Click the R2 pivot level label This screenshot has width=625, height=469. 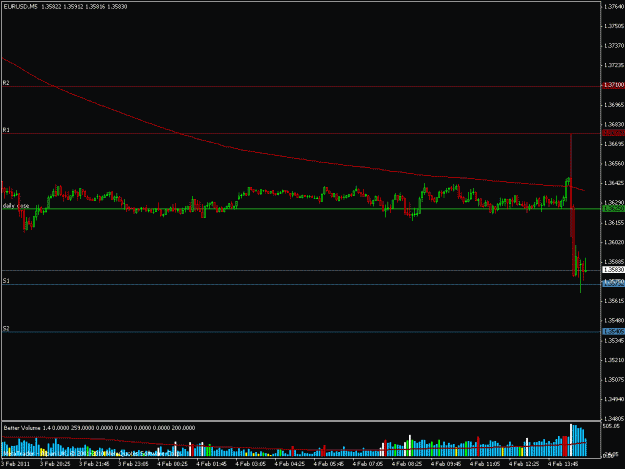pyautogui.click(x=6, y=82)
